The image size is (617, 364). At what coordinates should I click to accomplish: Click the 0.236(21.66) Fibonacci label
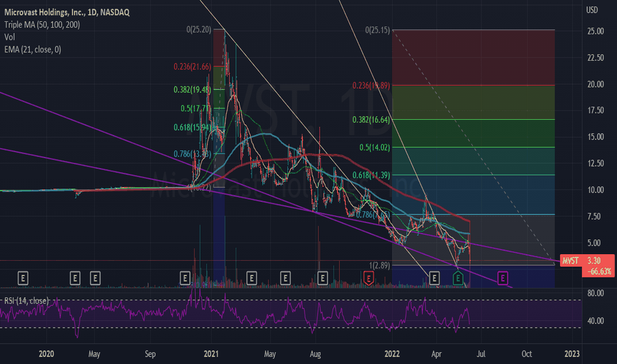193,66
